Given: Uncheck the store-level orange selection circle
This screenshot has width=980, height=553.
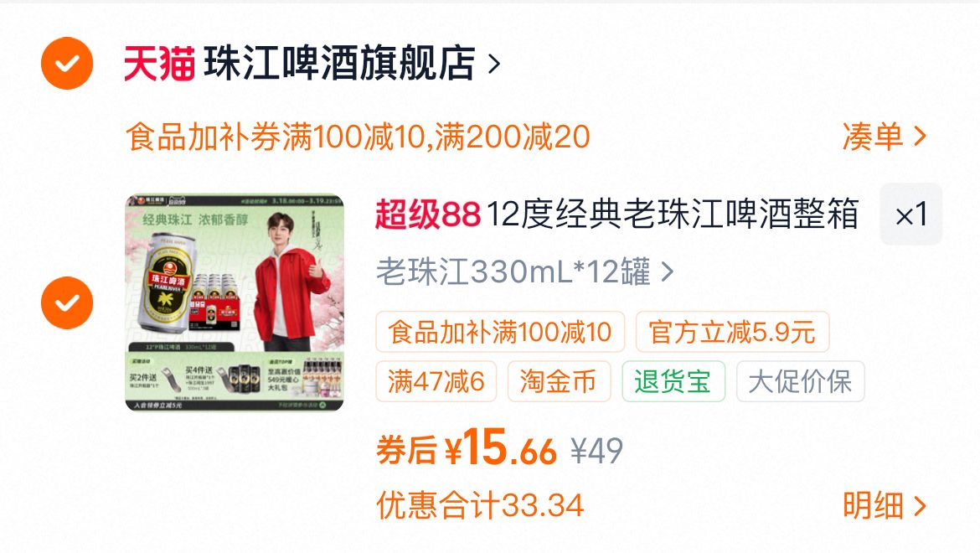Looking at the screenshot, I should pyautogui.click(x=67, y=63).
